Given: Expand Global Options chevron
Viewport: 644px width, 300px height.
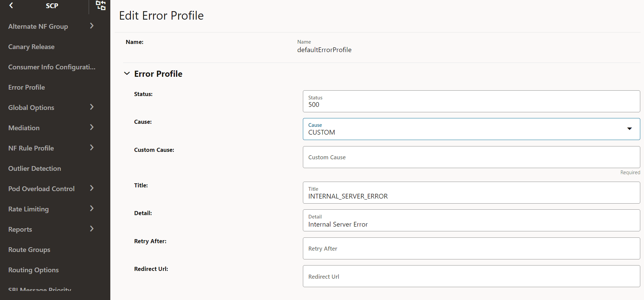Looking at the screenshot, I should pyautogui.click(x=92, y=107).
